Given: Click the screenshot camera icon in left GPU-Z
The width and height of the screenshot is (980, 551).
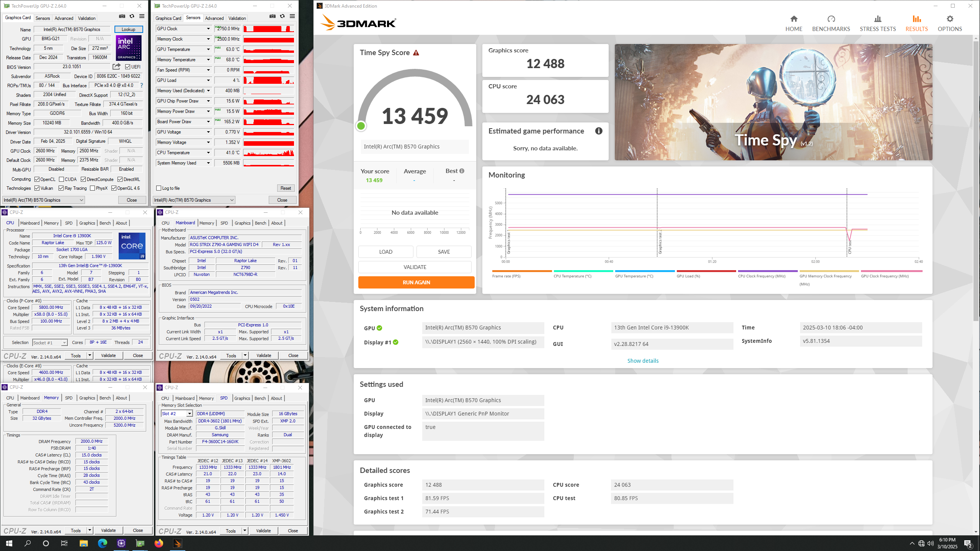Looking at the screenshot, I should tap(122, 16).
